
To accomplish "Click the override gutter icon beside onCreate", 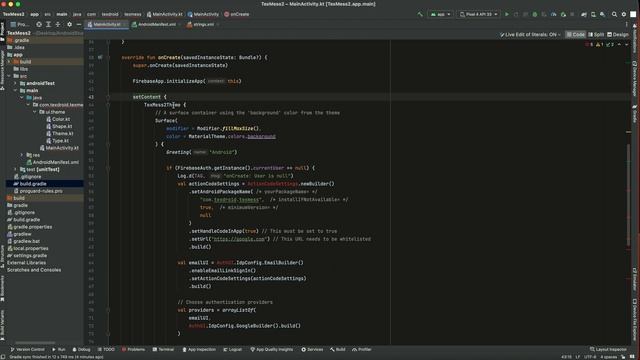I will (100, 58).
